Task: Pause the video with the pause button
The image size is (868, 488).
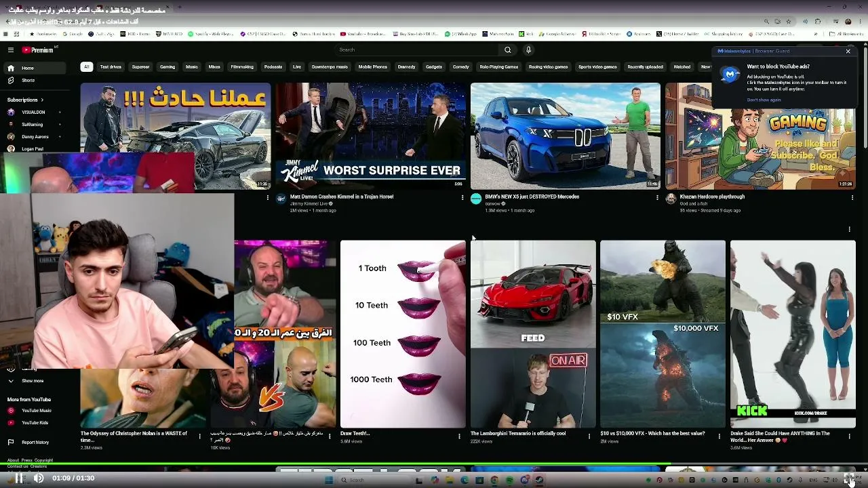Action: point(20,478)
